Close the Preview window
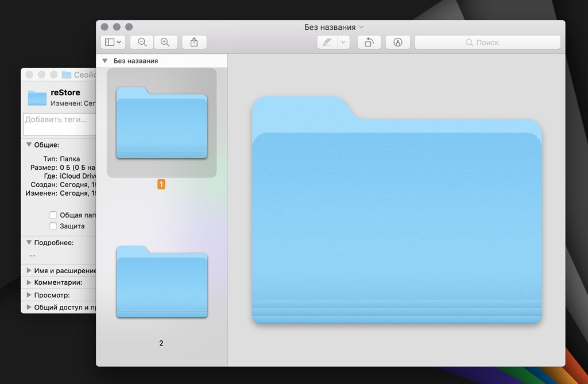588x384 pixels. [x=105, y=27]
